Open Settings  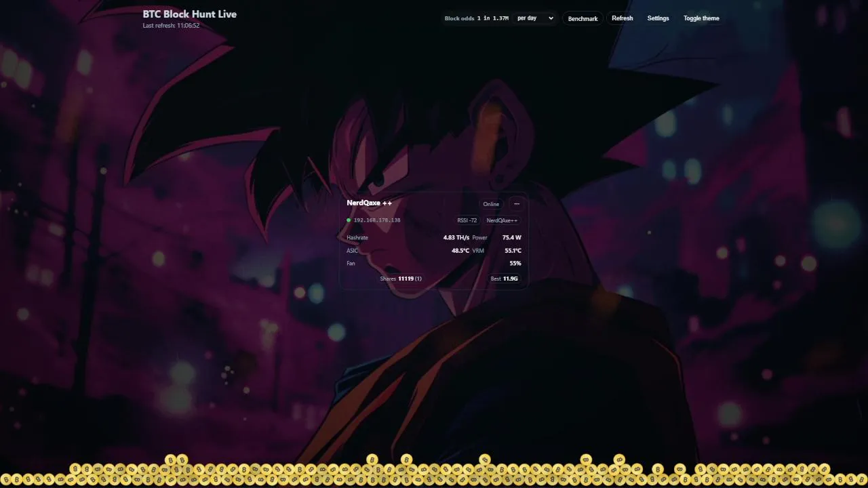[658, 18]
